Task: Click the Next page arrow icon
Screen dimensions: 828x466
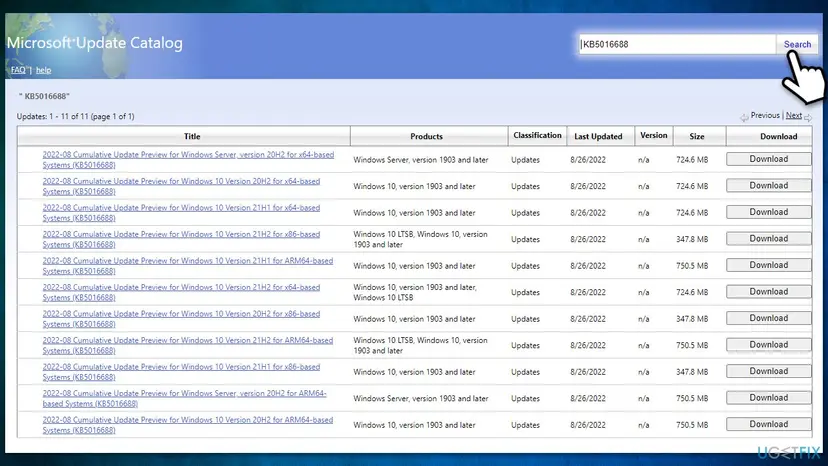Action: [x=808, y=117]
